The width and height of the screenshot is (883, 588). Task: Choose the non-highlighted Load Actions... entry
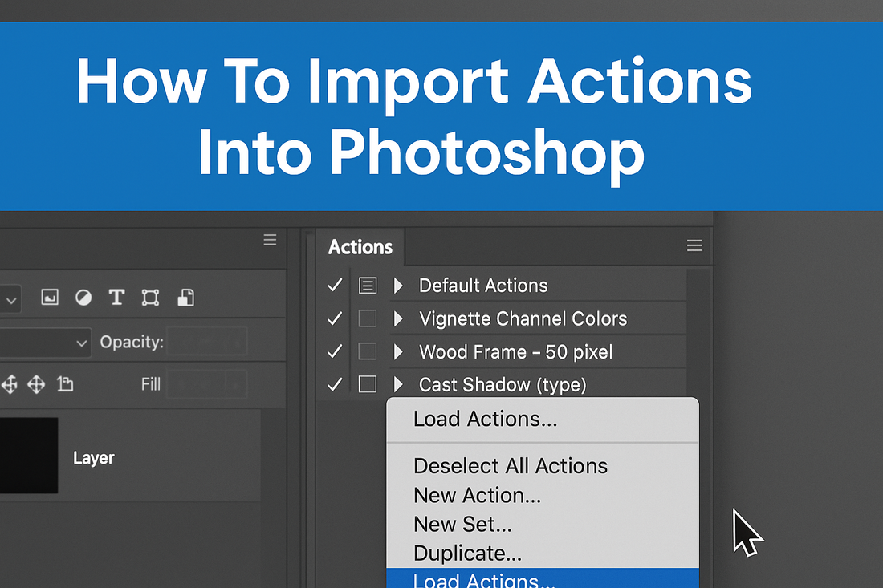click(486, 420)
